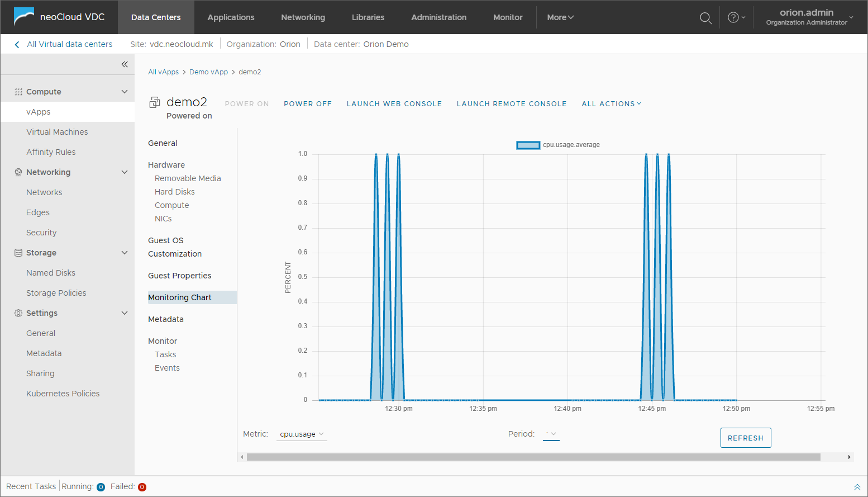
Task: Open the help question mark icon
Action: [x=733, y=17]
